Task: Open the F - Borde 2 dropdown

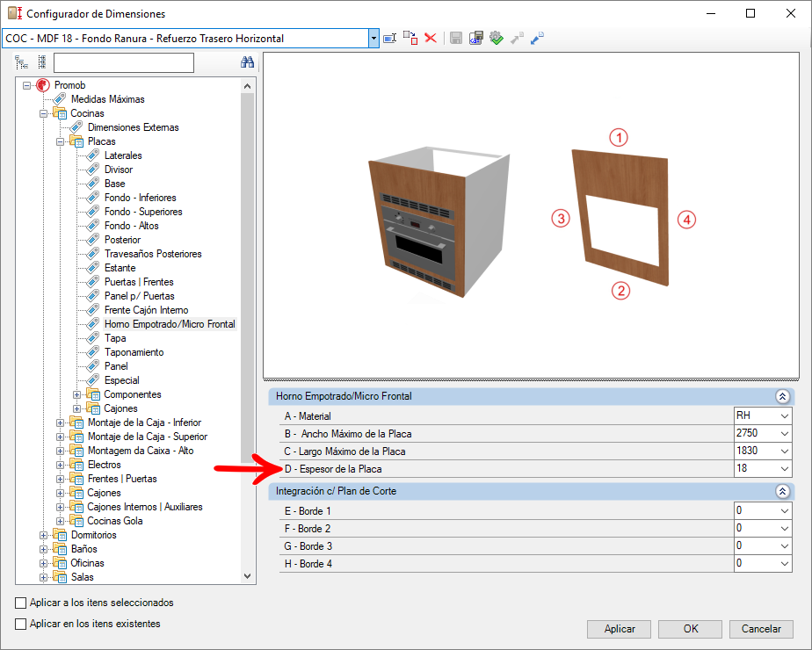Action: click(785, 529)
